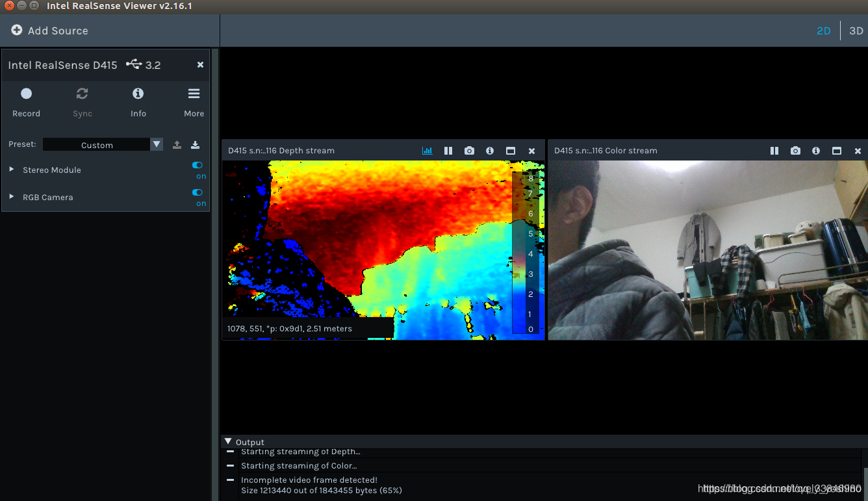
Task: Click the Depth stream image
Action: (383, 250)
